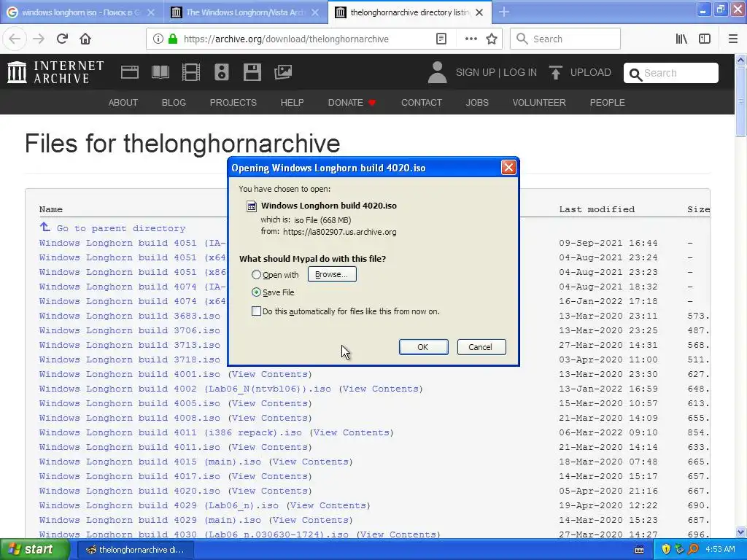Open the browser hamburger menu

click(733, 39)
